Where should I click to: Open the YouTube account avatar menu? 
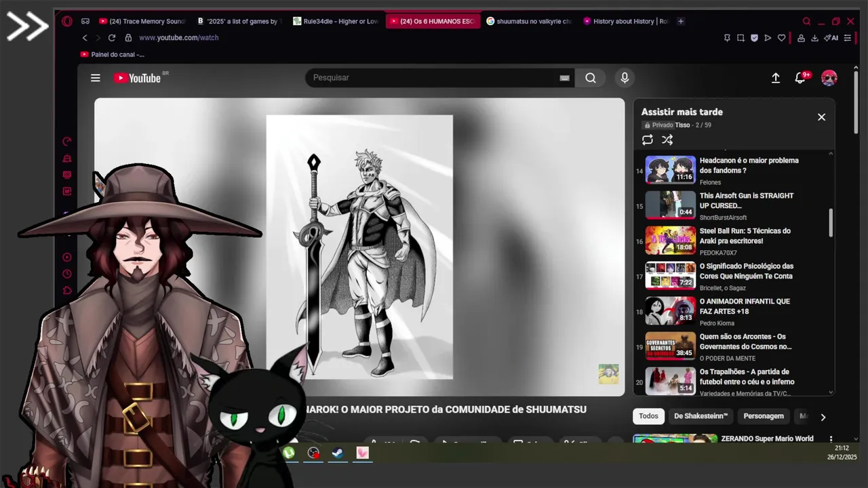[x=829, y=78]
